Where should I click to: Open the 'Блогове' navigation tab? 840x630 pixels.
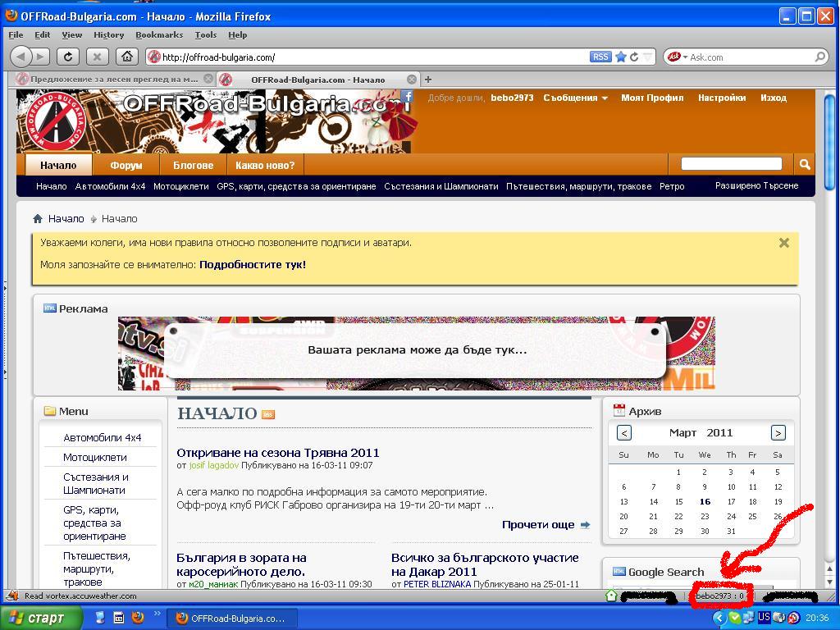[193, 165]
